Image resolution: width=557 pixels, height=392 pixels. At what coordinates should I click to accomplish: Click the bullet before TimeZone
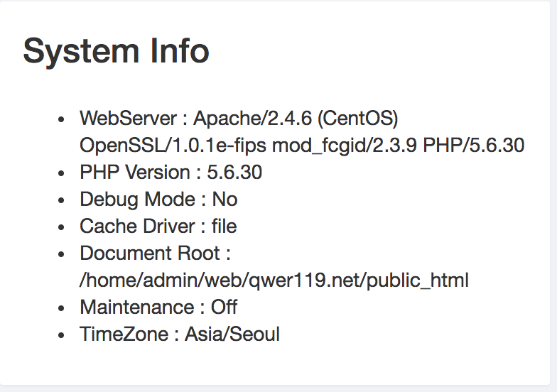pos(63,335)
